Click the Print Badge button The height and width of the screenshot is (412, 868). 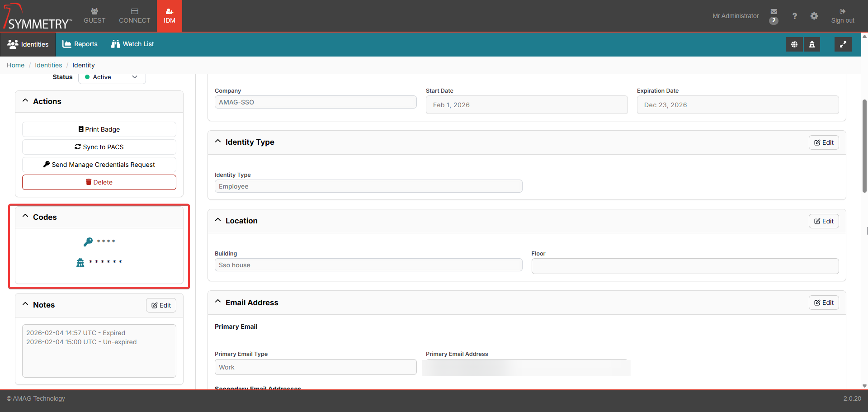click(x=99, y=129)
